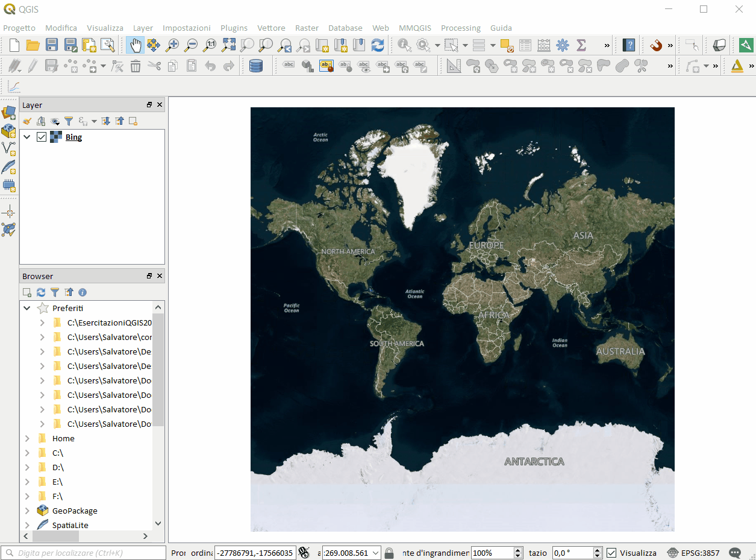Click the filter legend funnel in Layer panel

pos(69,121)
